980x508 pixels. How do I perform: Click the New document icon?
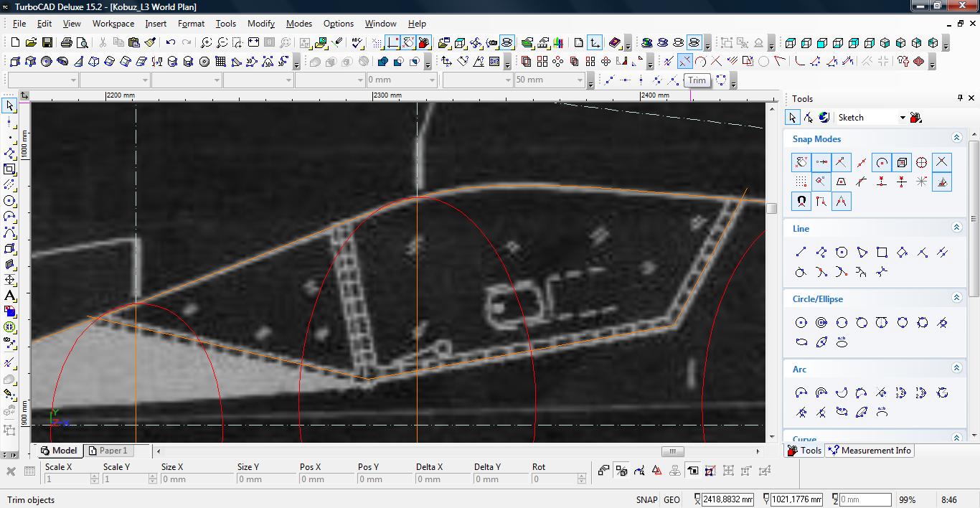pyautogui.click(x=15, y=43)
